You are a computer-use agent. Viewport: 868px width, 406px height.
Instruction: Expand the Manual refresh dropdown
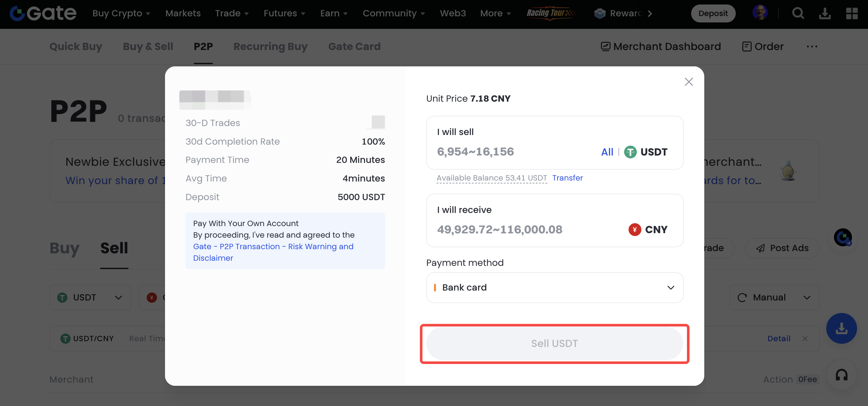point(774,298)
